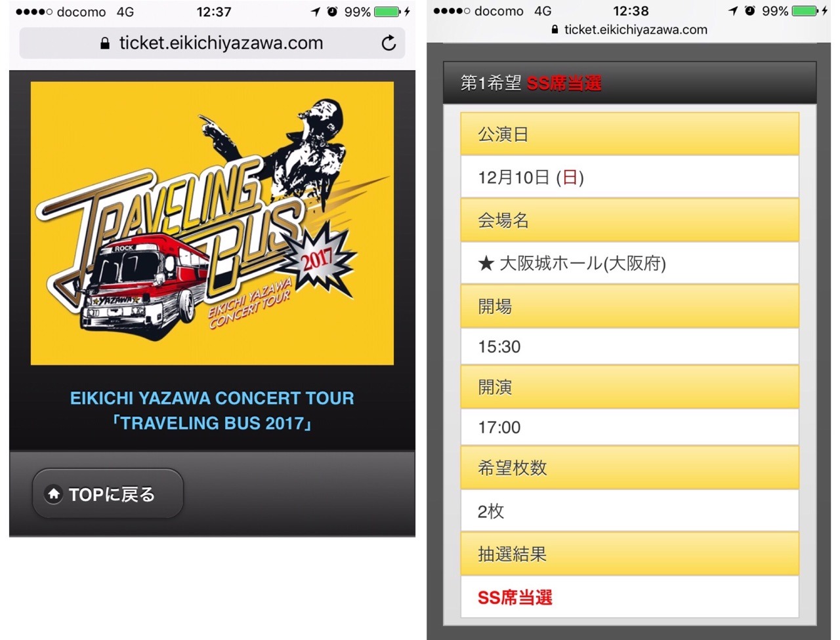Select the 12月10日 (日) date row
This screenshot has width=840, height=640.
point(629,177)
